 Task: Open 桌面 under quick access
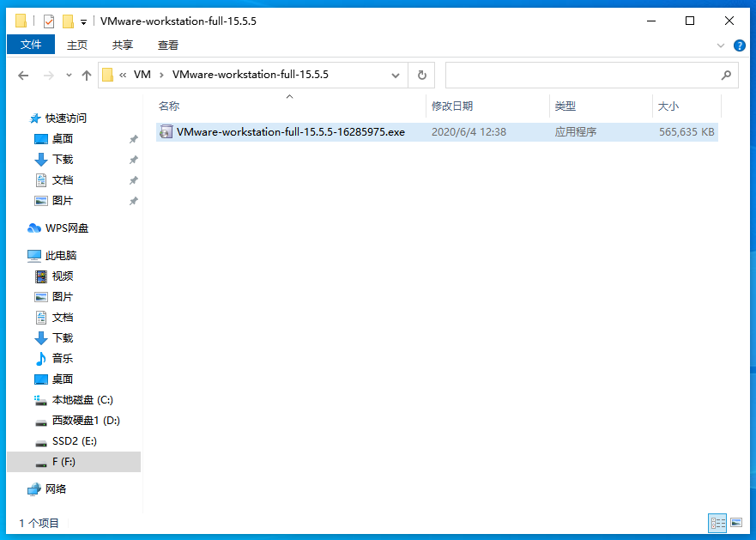[62, 139]
